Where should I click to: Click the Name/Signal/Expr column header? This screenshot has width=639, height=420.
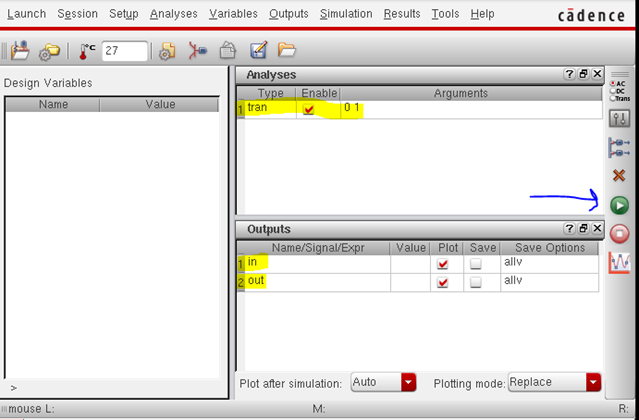coord(317,248)
